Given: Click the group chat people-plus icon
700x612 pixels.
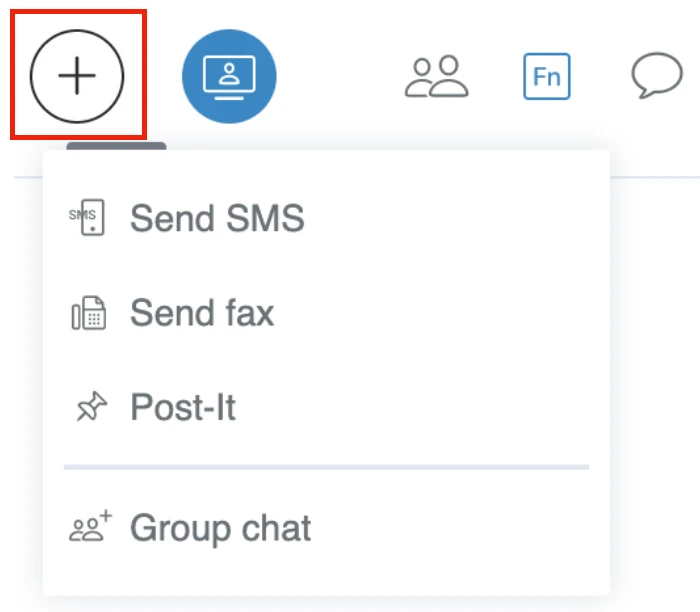Looking at the screenshot, I should [90, 526].
